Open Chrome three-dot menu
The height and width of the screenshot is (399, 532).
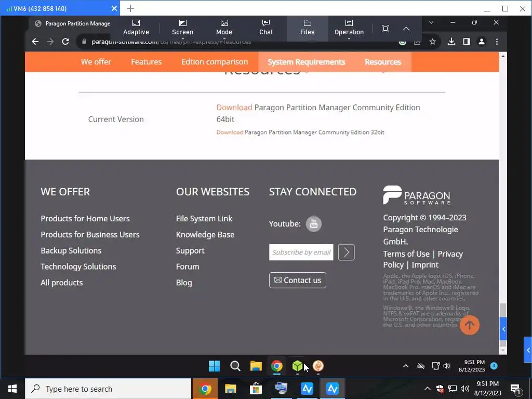tap(497, 42)
